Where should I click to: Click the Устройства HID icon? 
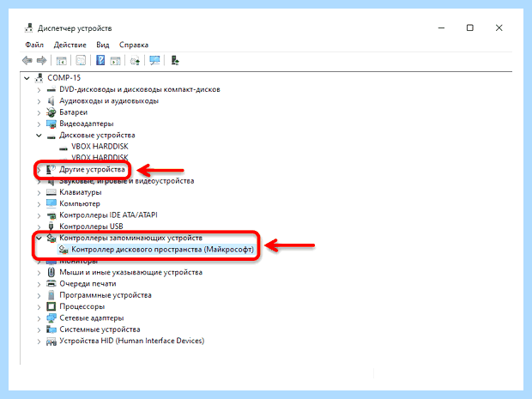tap(51, 341)
